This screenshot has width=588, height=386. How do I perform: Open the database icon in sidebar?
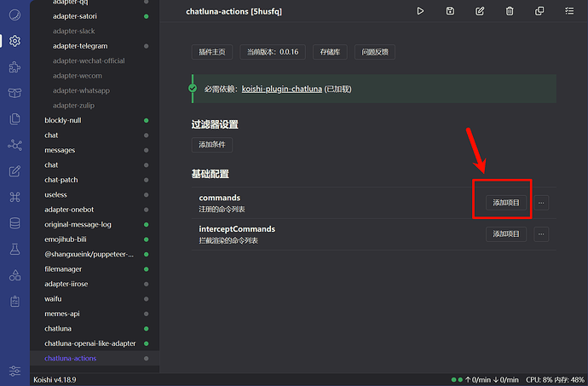(x=14, y=223)
